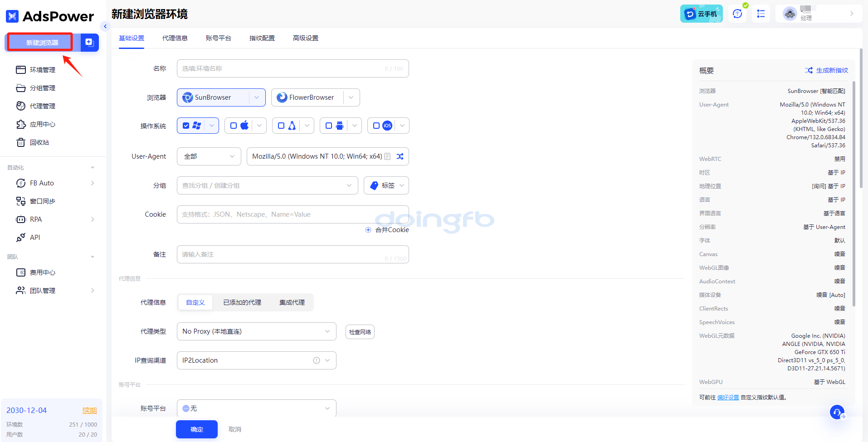Select 已添加的代理 proxy option
This screenshot has height=442, width=868.
point(242,302)
